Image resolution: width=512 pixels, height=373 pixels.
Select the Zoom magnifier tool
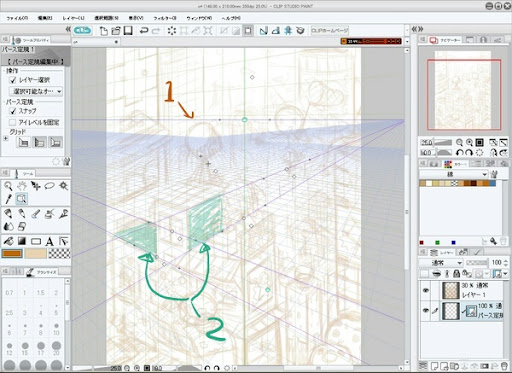click(x=8, y=186)
